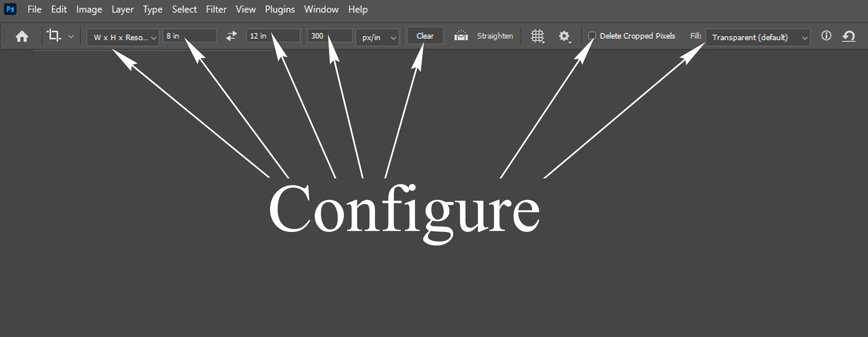Open the Layer menu
The image size is (868, 337).
122,9
